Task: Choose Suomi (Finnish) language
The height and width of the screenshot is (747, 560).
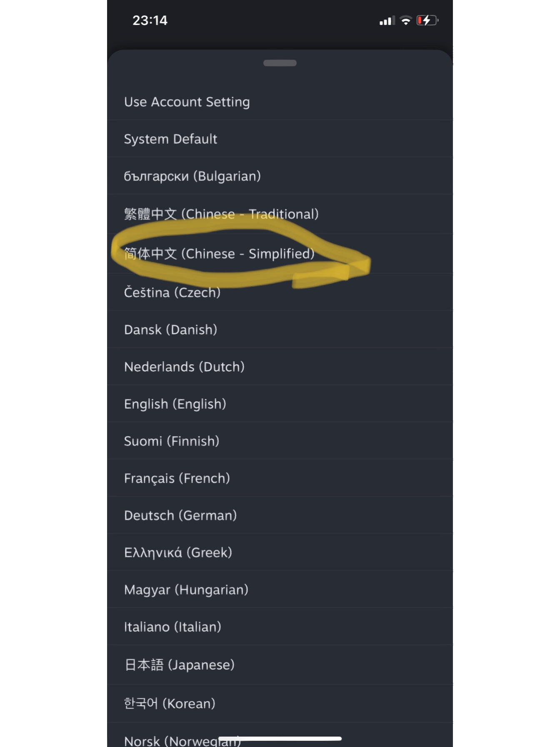Action: click(280, 441)
